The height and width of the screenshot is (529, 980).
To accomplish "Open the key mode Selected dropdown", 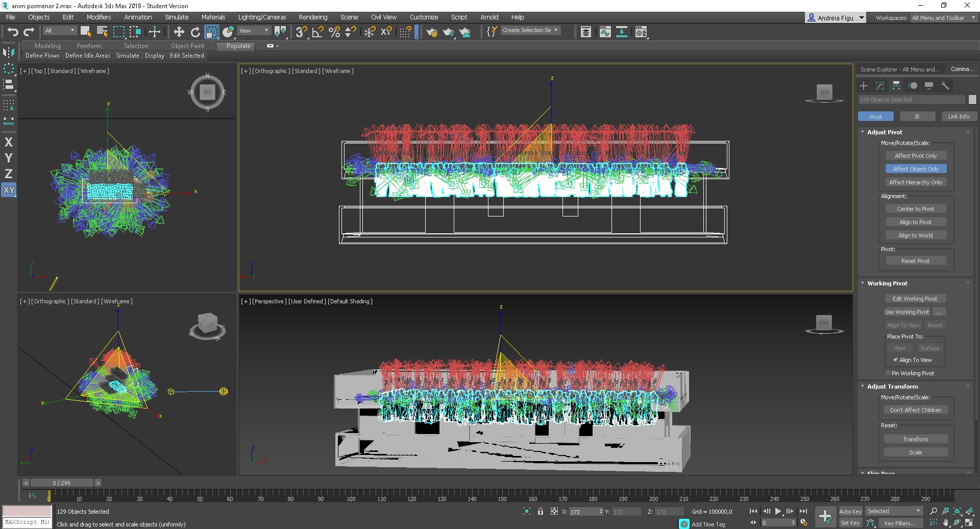I will pyautogui.click(x=893, y=511).
